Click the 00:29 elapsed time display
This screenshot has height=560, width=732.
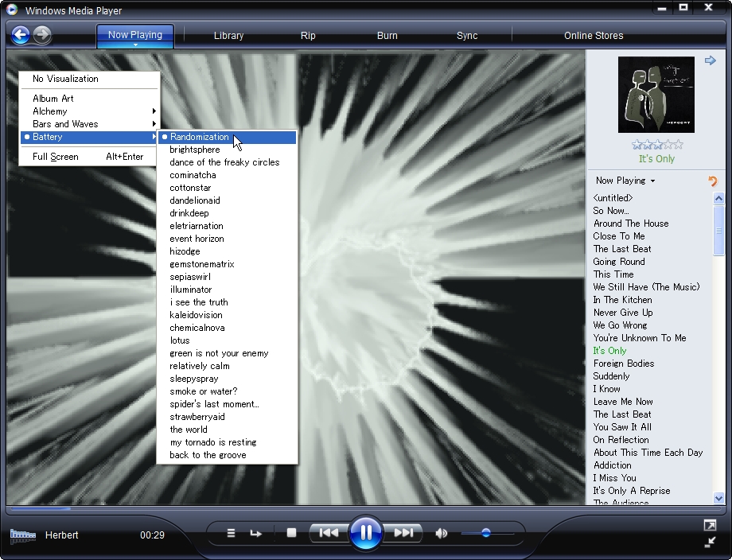pos(152,535)
